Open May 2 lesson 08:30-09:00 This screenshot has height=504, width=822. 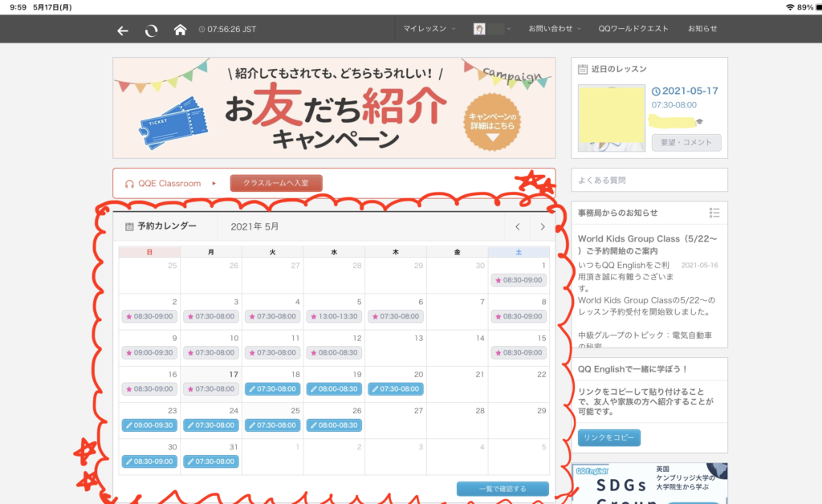pos(149,316)
